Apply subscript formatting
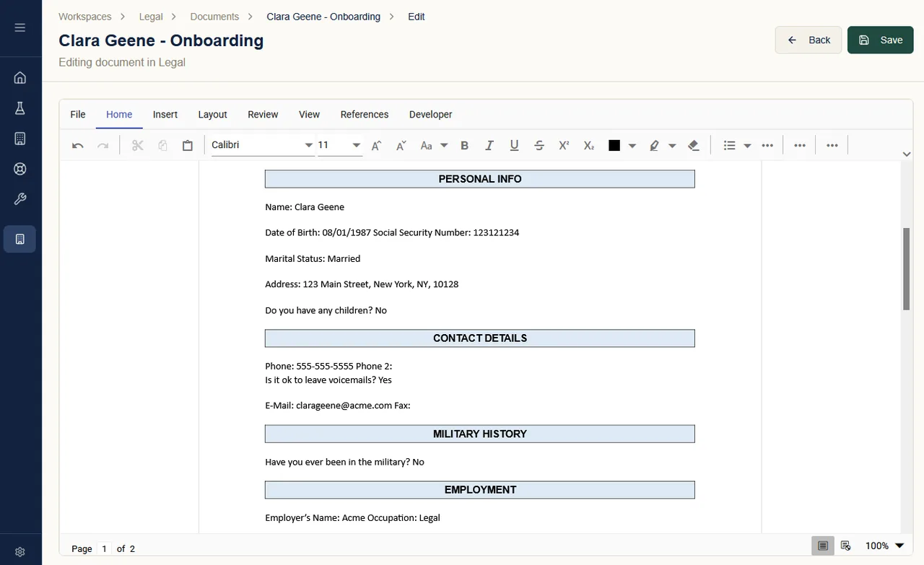924x565 pixels. click(589, 146)
